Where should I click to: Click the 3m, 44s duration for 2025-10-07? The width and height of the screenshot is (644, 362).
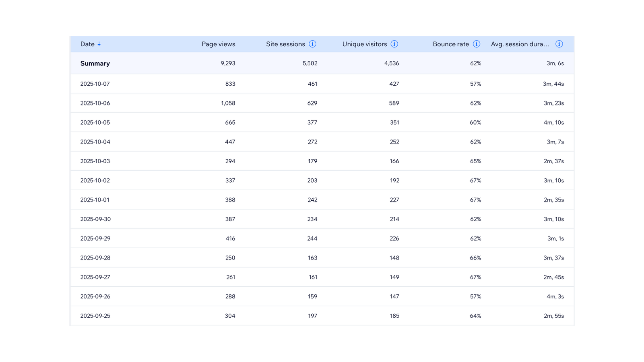(x=554, y=84)
